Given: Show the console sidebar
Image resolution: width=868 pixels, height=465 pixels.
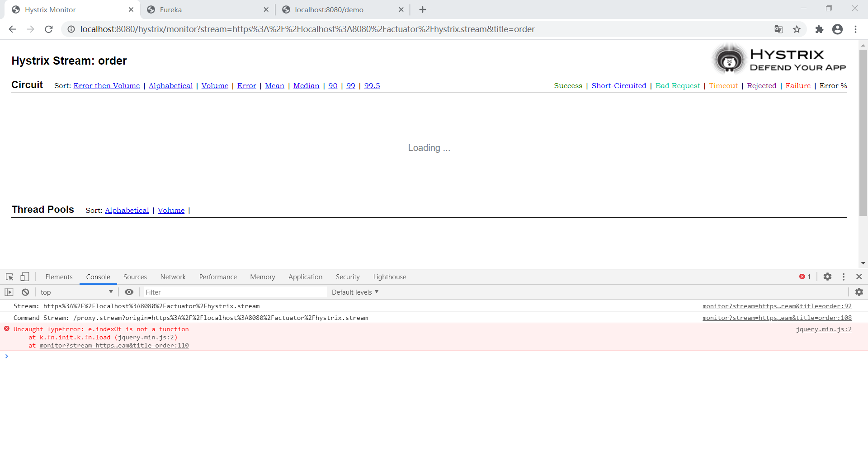Looking at the screenshot, I should 9,292.
